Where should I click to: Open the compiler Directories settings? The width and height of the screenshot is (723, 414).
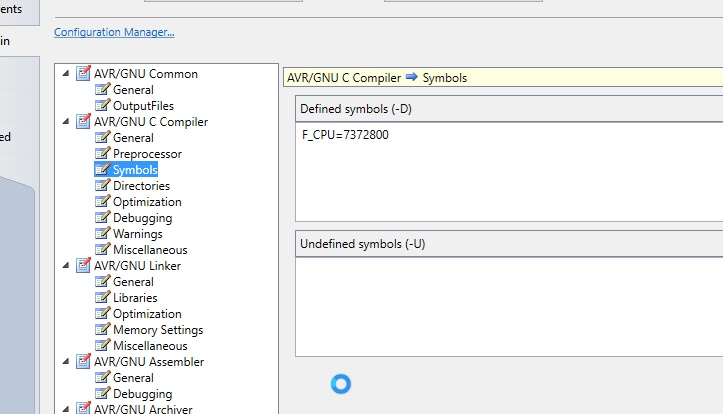(141, 186)
